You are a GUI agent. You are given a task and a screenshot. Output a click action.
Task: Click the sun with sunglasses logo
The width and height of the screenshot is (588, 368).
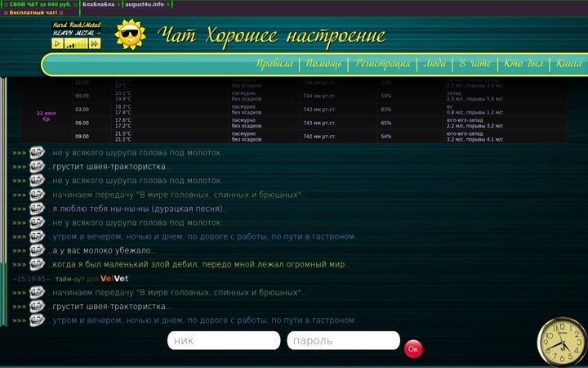coord(130,34)
